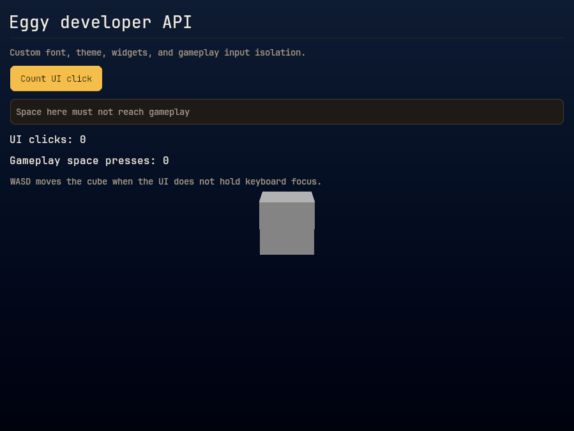Select the gray cube in the scene
574x431 pixels.
(x=287, y=223)
